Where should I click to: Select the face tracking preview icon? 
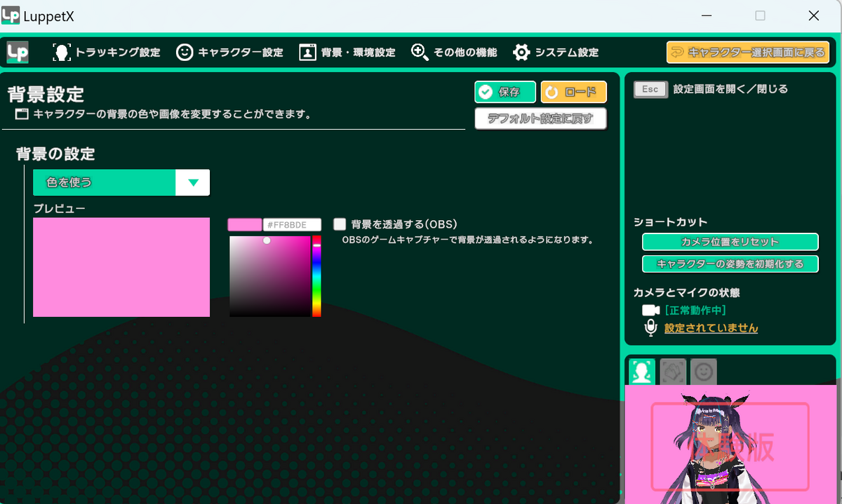coord(642,372)
